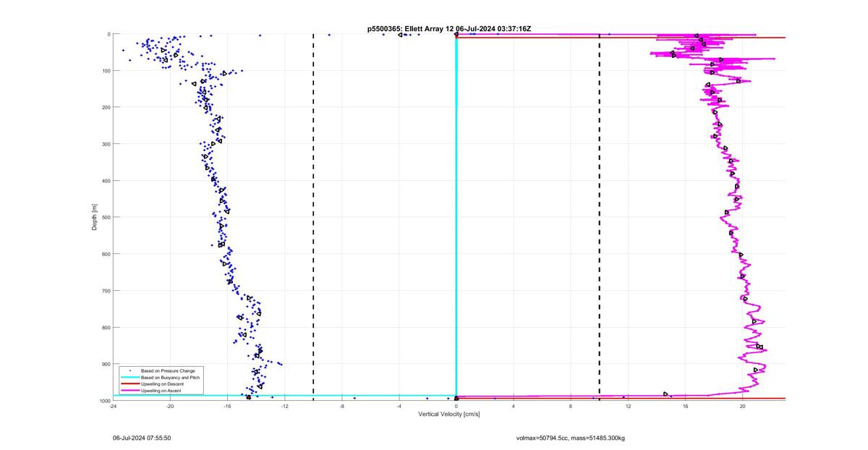Viewport: 868px width, 450px height.
Task: Click the '12' velocity tick label
Action: pos(628,407)
